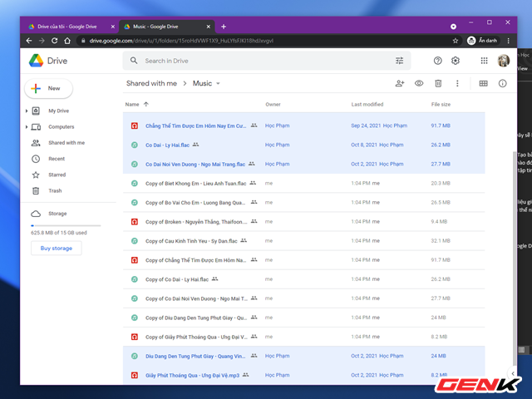
Task: Click the Owner column header
Action: [x=273, y=104]
